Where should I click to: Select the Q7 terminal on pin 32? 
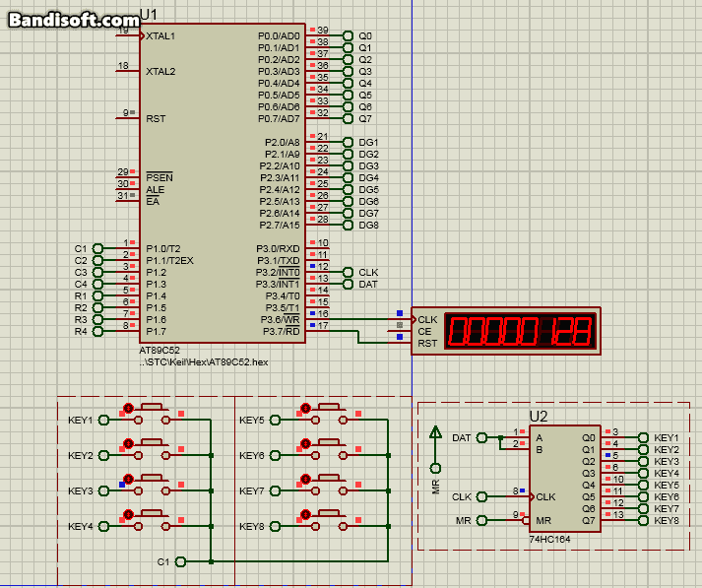(x=348, y=118)
